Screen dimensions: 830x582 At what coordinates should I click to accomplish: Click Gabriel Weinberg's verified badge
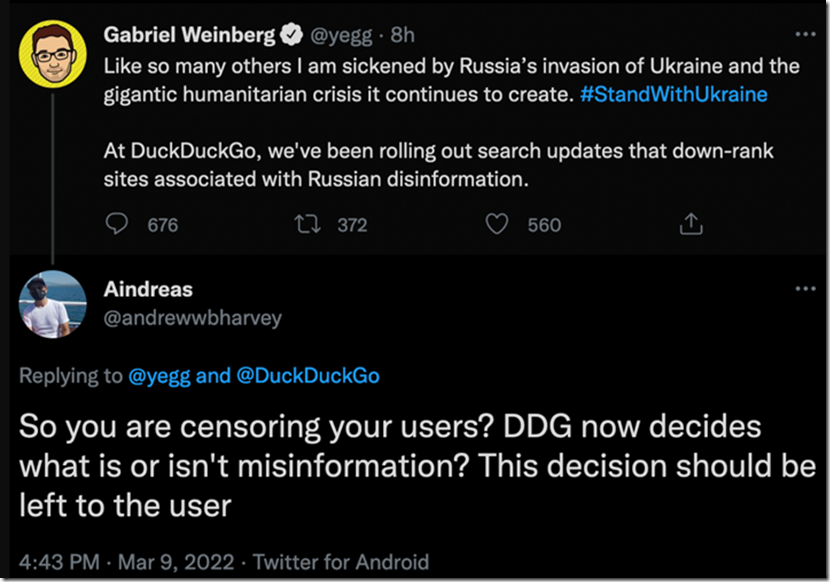coord(290,34)
